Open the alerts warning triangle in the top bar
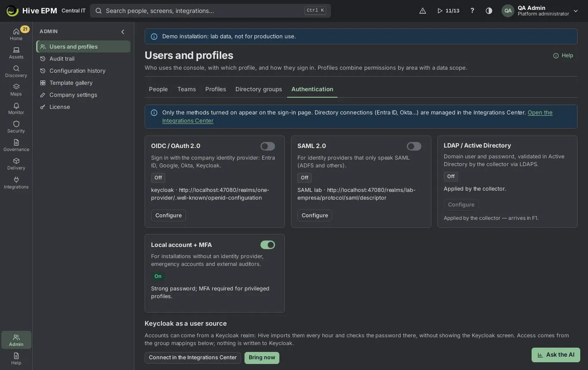This screenshot has height=370, width=588. click(x=423, y=11)
